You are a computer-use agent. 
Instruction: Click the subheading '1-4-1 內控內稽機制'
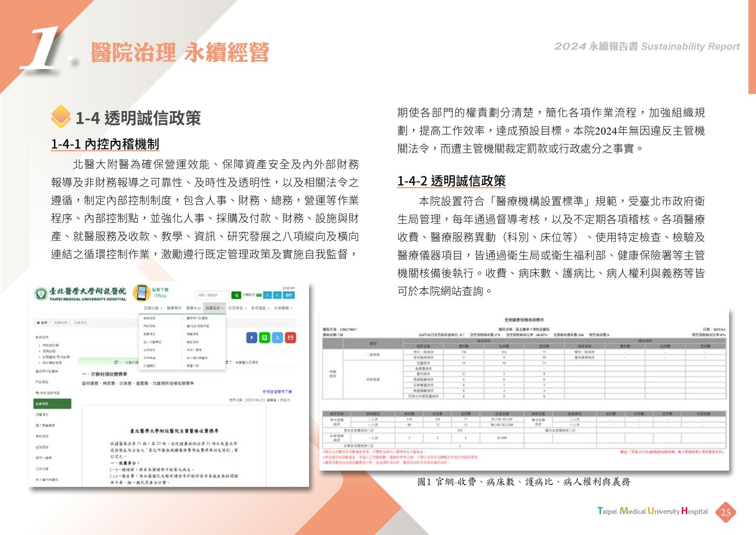pos(105,144)
